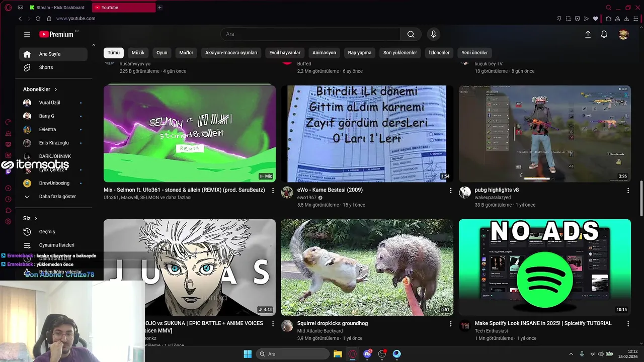Select the Rap yapma filter chip

click(360, 53)
